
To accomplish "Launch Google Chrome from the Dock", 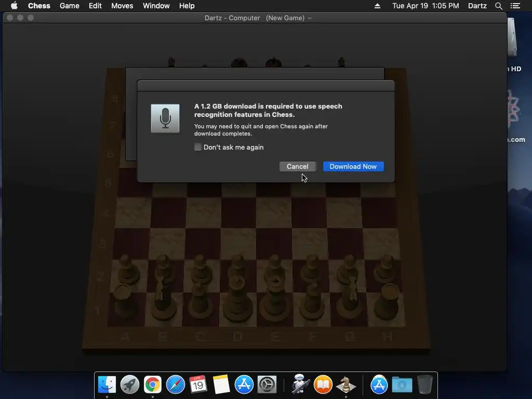I will pos(153,385).
